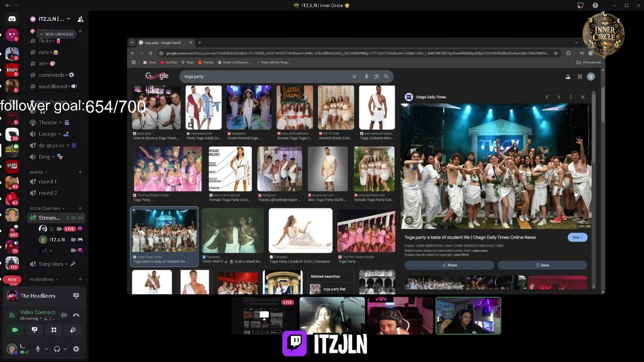Join the da-guys vc channel
Image resolution: width=644 pixels, height=362 pixels.
(x=55, y=145)
